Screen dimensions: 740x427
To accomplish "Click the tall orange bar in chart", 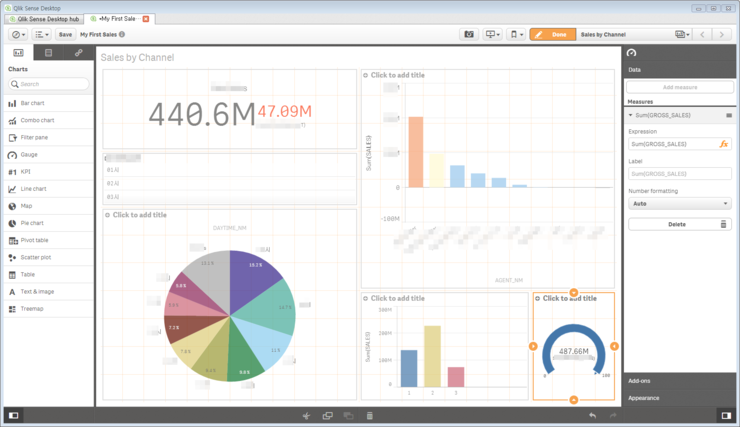I will (x=416, y=152).
